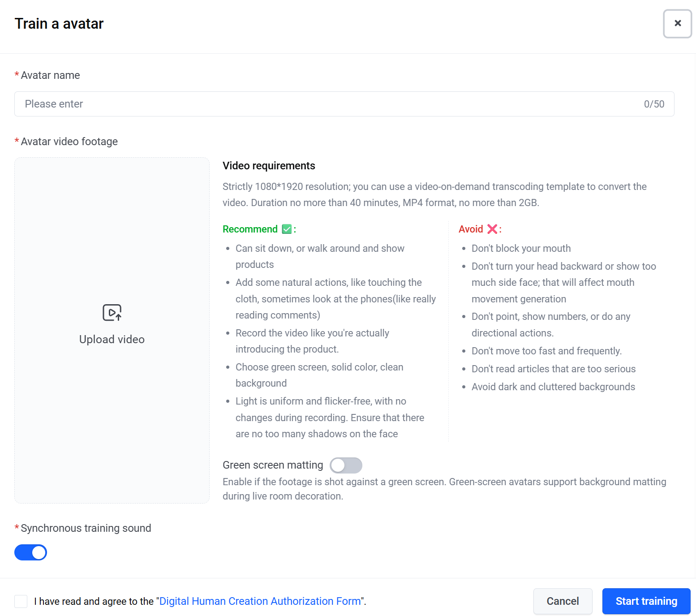Click the Synchronous training sound label
Screen dimensions: 696x616
coord(86,528)
